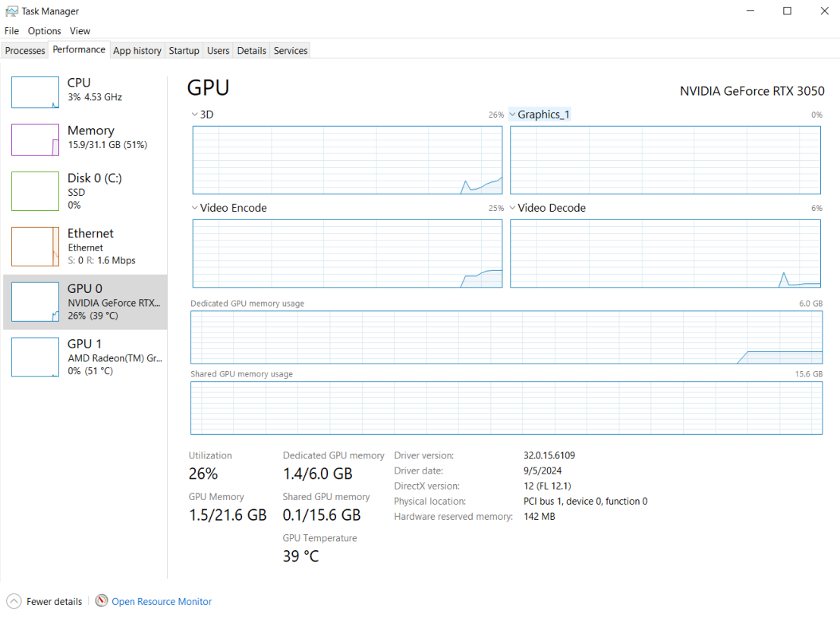The image size is (840, 617).
Task: Open the Options menu
Action: coord(44,31)
